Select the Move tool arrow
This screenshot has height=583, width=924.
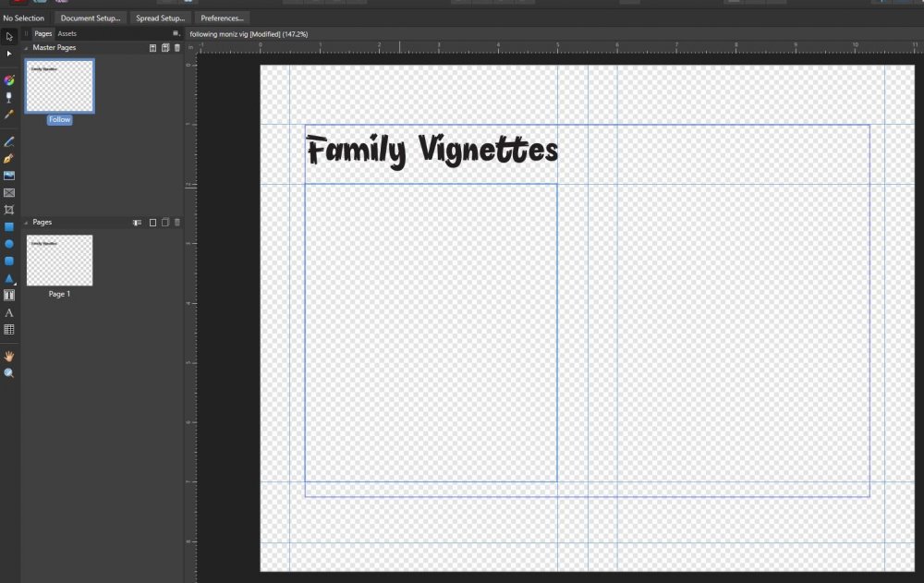click(x=9, y=36)
